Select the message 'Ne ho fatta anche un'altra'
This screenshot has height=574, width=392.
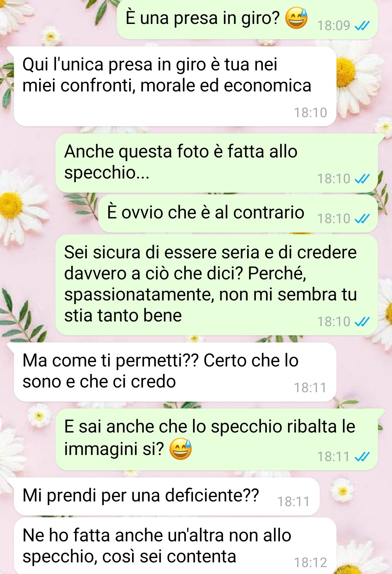click(x=175, y=546)
